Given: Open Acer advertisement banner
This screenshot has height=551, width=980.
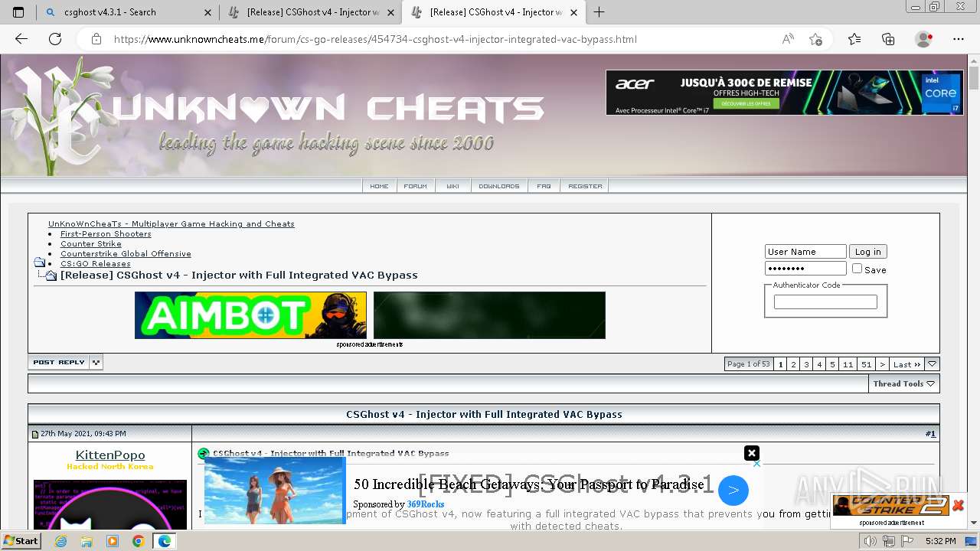Looking at the screenshot, I should tap(785, 93).
